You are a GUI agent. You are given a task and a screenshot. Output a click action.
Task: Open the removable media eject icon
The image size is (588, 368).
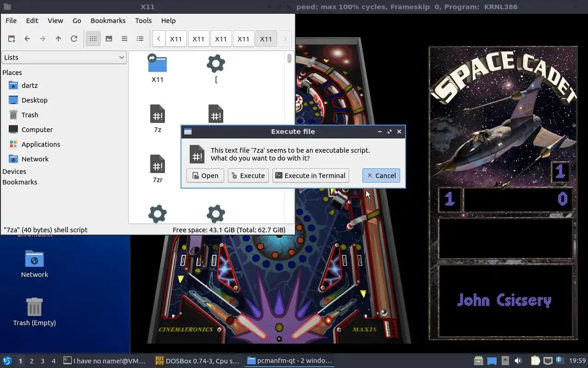click(x=505, y=361)
